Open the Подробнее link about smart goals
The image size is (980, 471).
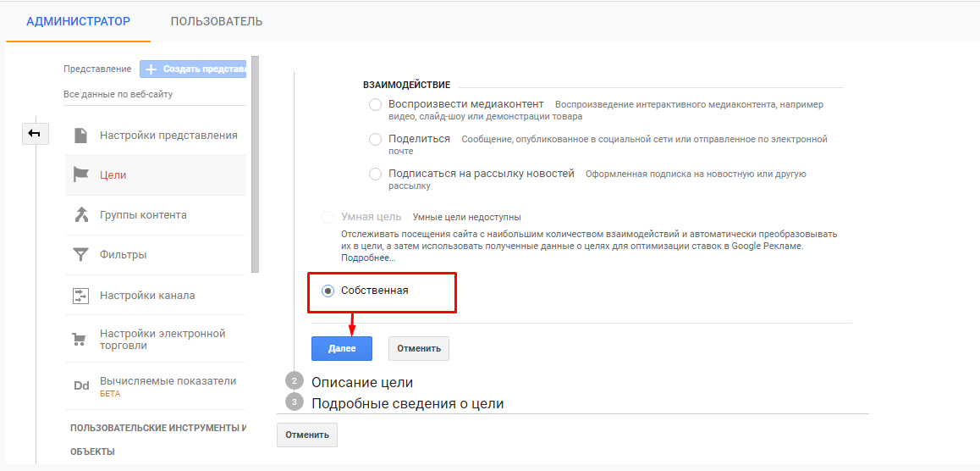pyautogui.click(x=368, y=257)
